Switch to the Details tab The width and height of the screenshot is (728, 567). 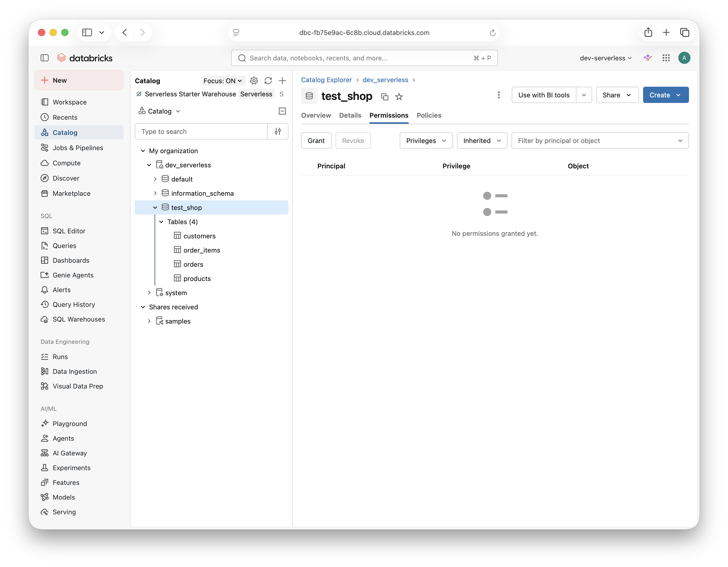(350, 115)
